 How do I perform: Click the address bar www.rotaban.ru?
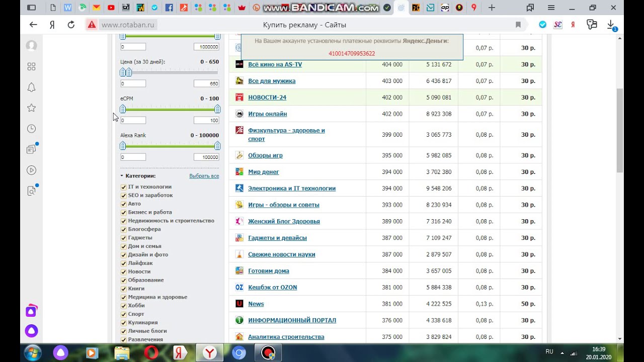point(128,25)
